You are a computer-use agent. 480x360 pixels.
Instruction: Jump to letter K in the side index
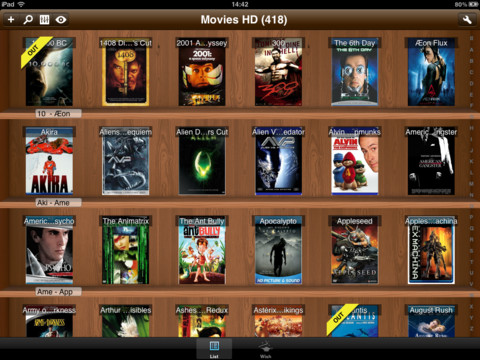click(471, 161)
